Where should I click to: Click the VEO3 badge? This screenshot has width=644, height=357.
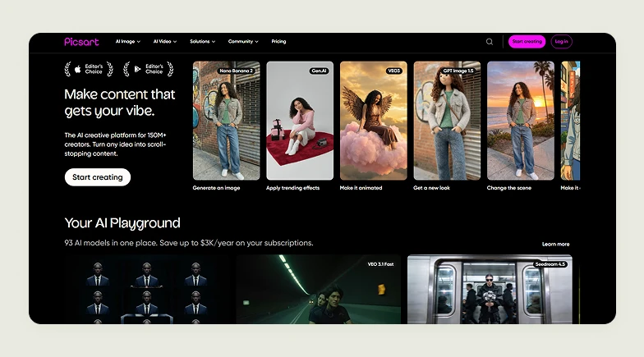394,71
